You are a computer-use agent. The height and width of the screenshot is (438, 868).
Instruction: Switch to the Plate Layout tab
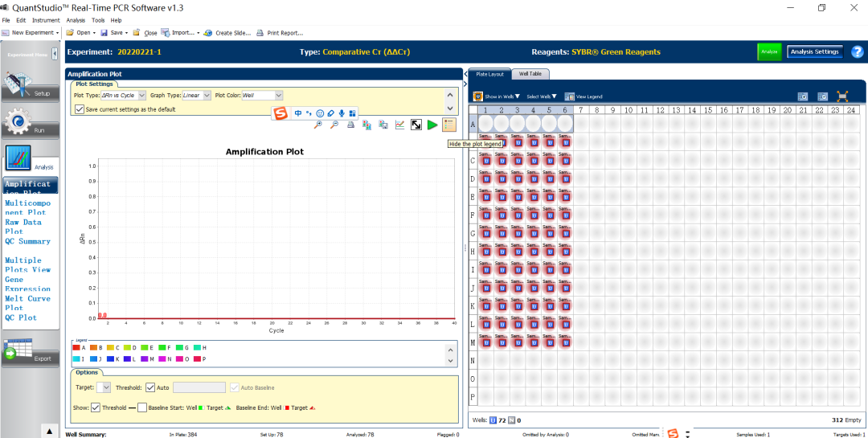pyautogui.click(x=490, y=73)
